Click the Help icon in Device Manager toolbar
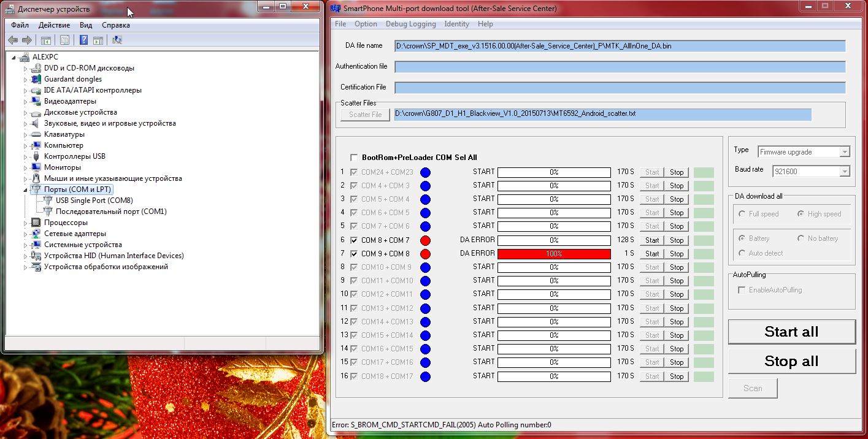 [83, 40]
